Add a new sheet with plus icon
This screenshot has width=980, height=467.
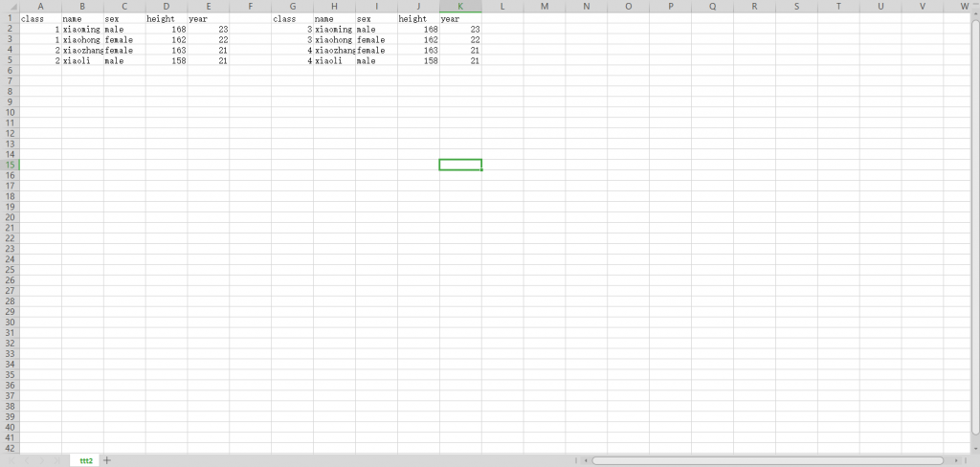(x=107, y=460)
